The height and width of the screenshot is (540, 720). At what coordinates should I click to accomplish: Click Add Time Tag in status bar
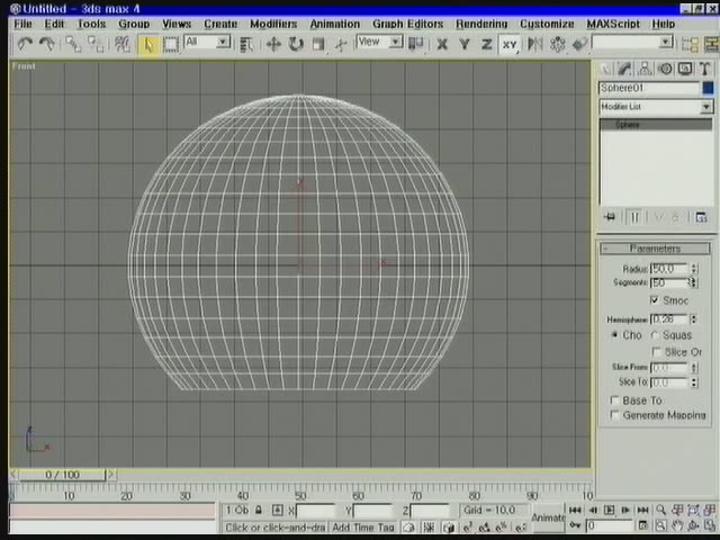[363, 527]
